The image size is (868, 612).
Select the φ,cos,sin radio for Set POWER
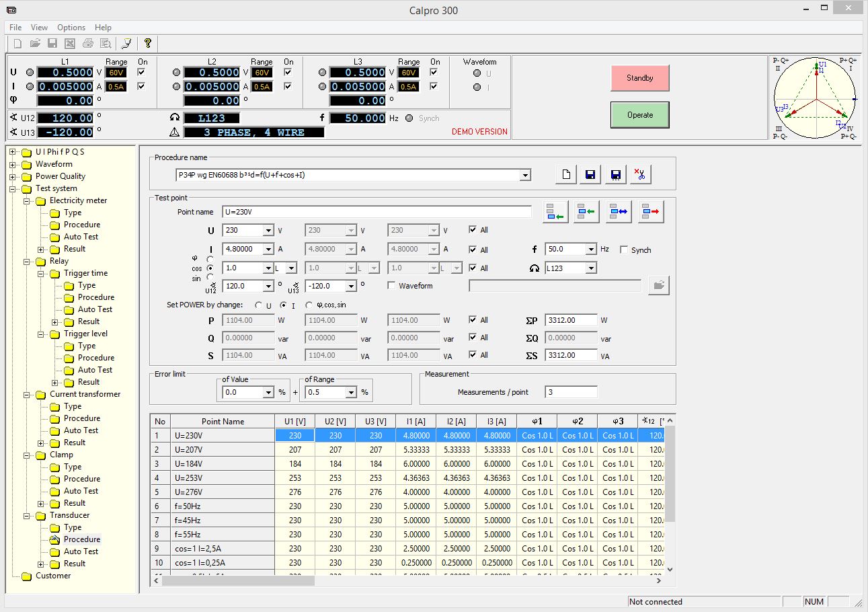click(x=309, y=305)
